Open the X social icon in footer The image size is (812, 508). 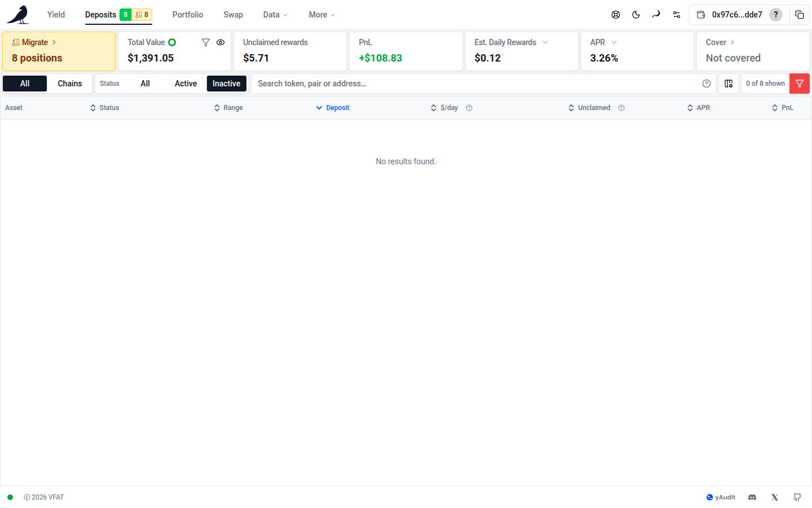click(775, 497)
